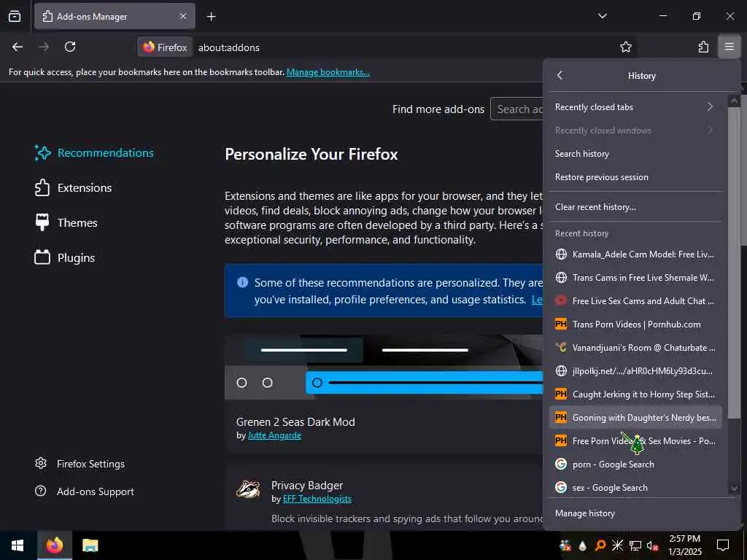
Task: Click history list scrollbar down arrow
Action: [x=734, y=489]
